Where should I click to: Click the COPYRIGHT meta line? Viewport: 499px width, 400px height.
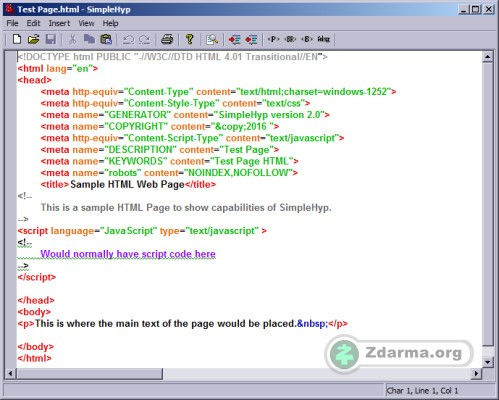click(x=160, y=127)
